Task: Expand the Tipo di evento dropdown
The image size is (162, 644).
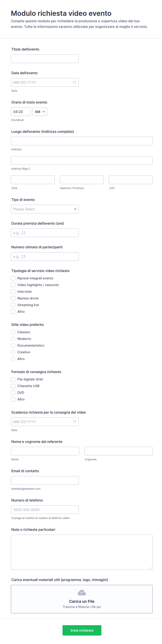Action: point(45,209)
